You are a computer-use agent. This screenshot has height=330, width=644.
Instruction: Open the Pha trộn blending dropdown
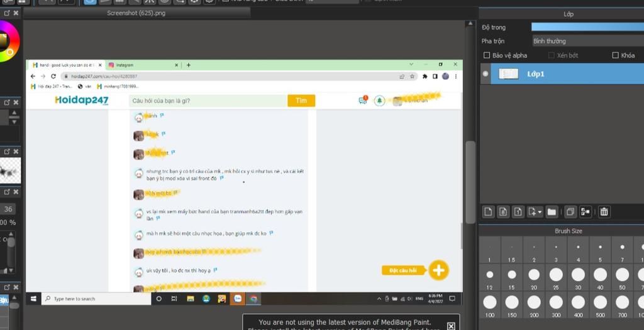click(588, 41)
